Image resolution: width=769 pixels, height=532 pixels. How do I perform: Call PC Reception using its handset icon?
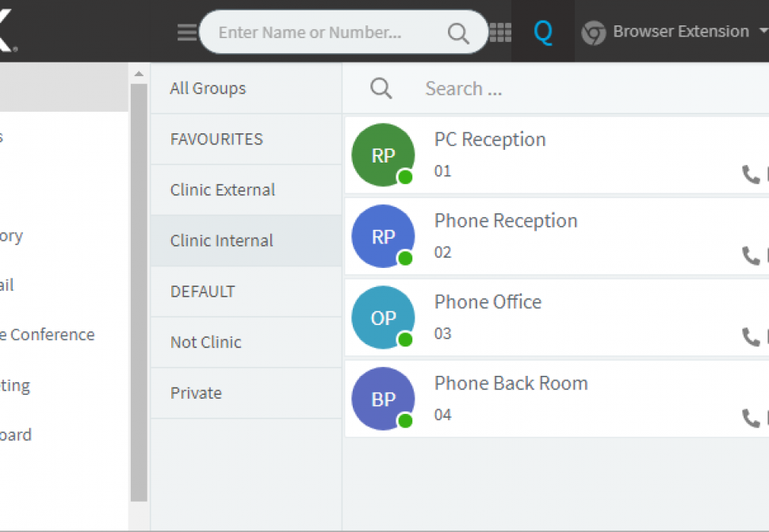tap(749, 176)
